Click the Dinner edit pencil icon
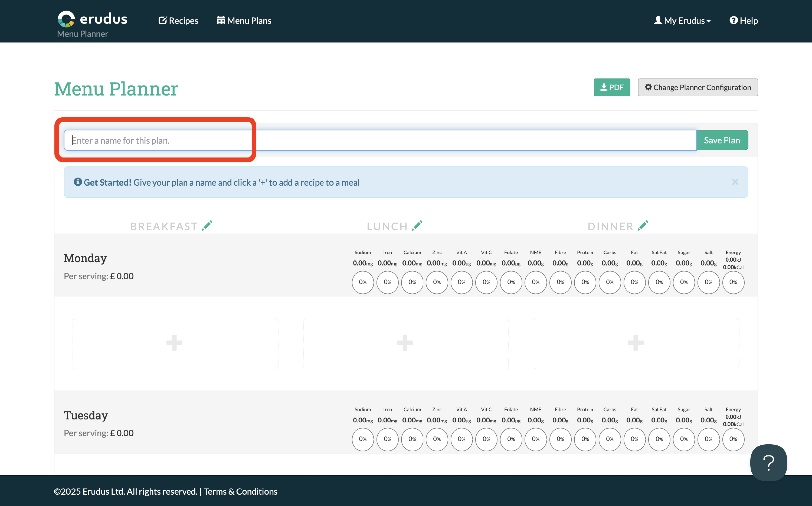 coord(643,226)
